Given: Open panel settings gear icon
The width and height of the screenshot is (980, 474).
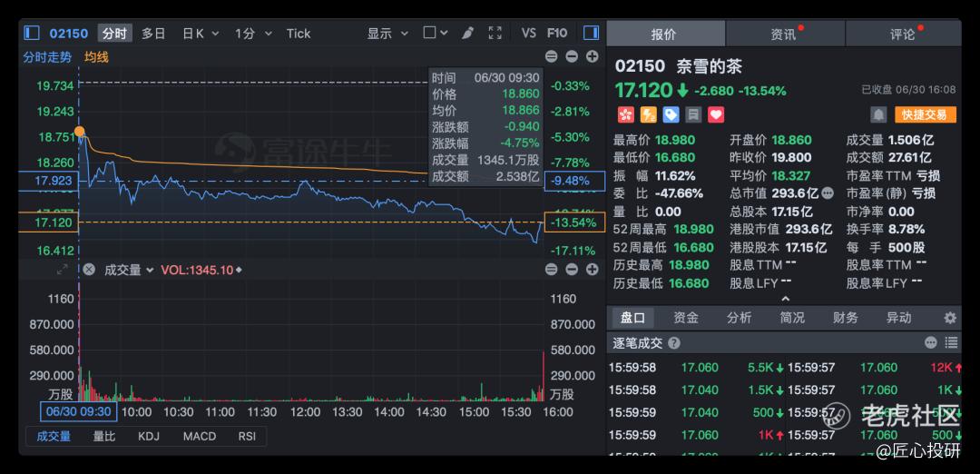Looking at the screenshot, I should 950,318.
